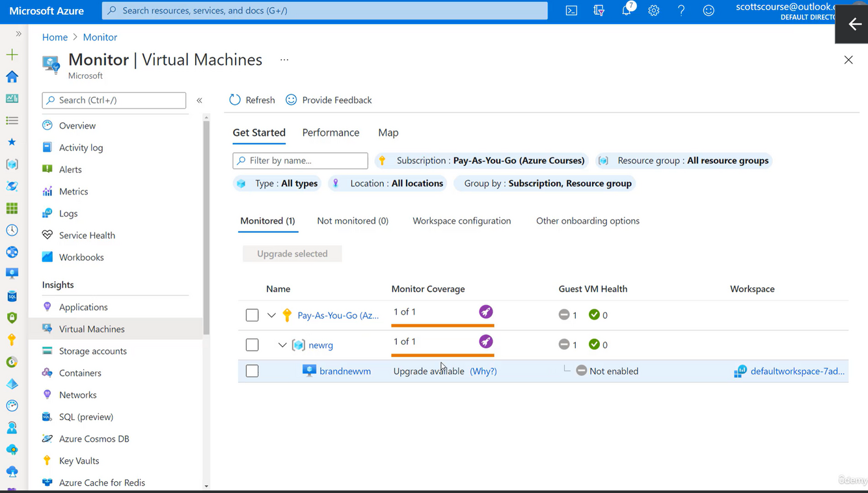Click the Filter by name field

click(x=300, y=161)
